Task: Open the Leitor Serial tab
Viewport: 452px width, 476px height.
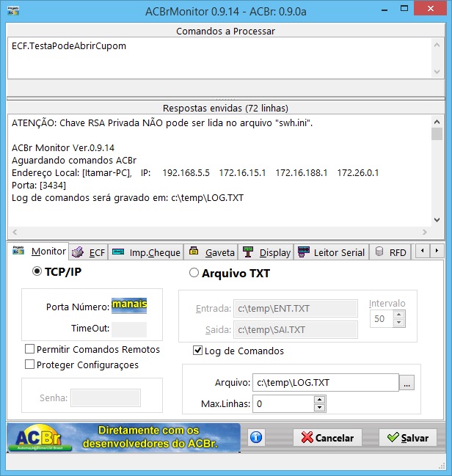Action: pyautogui.click(x=332, y=252)
